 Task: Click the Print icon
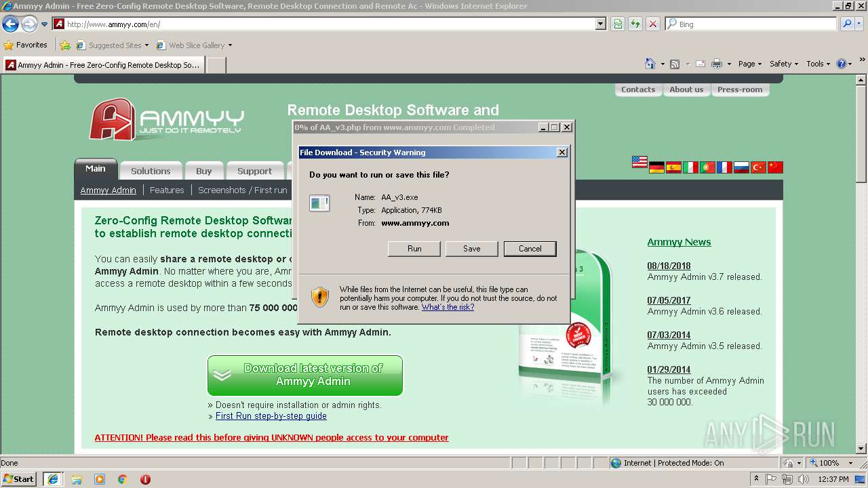pos(717,64)
